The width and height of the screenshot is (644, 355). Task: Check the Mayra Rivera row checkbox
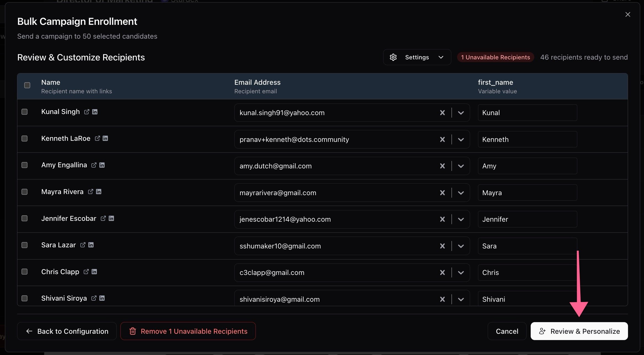tap(25, 192)
